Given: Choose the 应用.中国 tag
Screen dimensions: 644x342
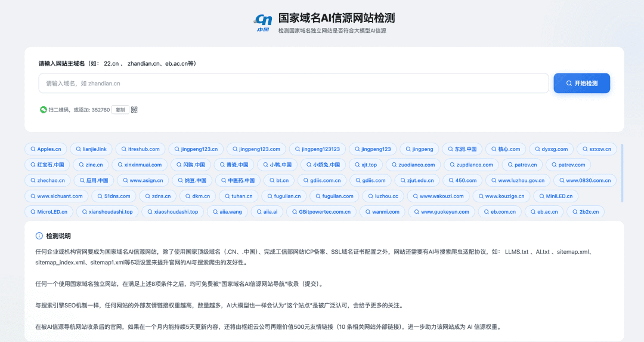Looking at the screenshot, I should 94,180.
